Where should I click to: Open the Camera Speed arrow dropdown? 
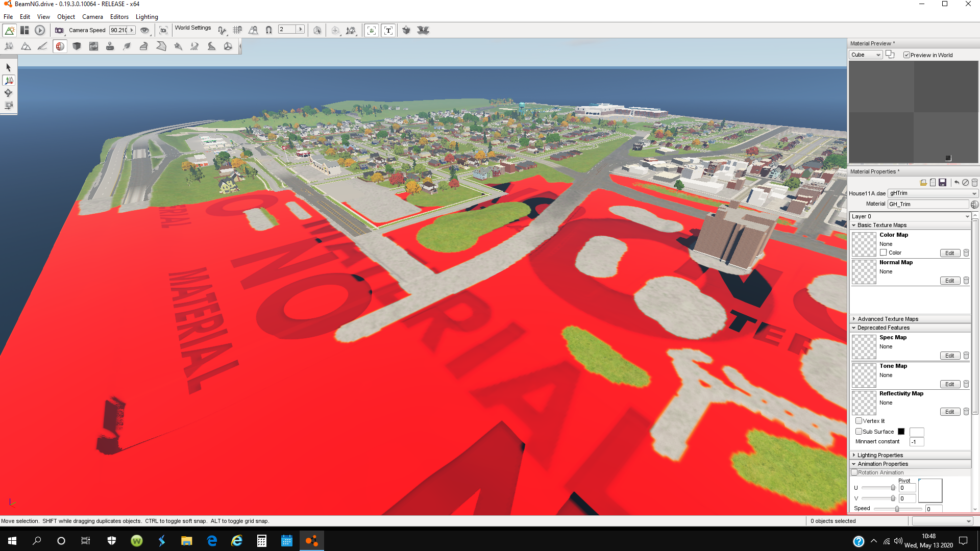(x=132, y=31)
